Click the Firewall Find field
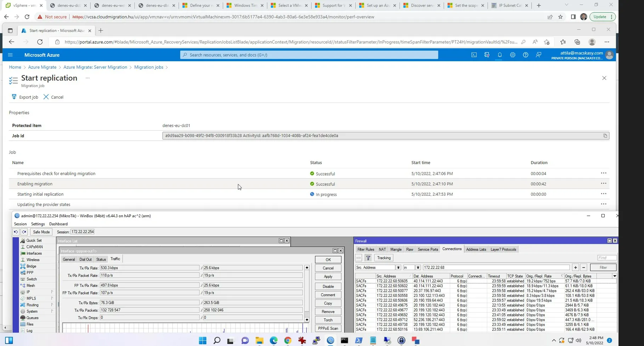The image size is (644, 346). click(x=607, y=258)
